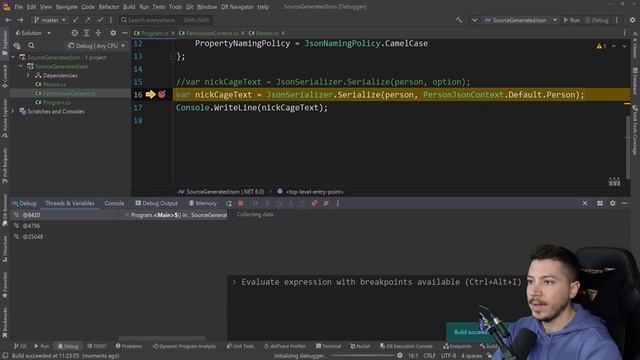Open the debug panel settings gear
Screen dimensions: 640x360
pos(613,203)
